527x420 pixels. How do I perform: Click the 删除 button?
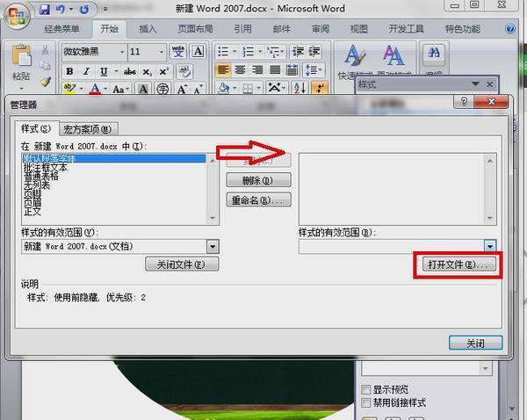point(258,181)
